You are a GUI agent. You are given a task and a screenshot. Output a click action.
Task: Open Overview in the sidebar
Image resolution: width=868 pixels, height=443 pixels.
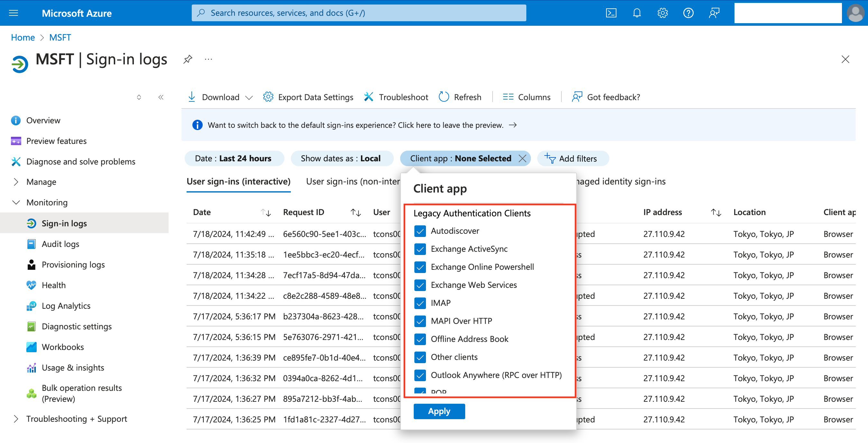pyautogui.click(x=43, y=120)
